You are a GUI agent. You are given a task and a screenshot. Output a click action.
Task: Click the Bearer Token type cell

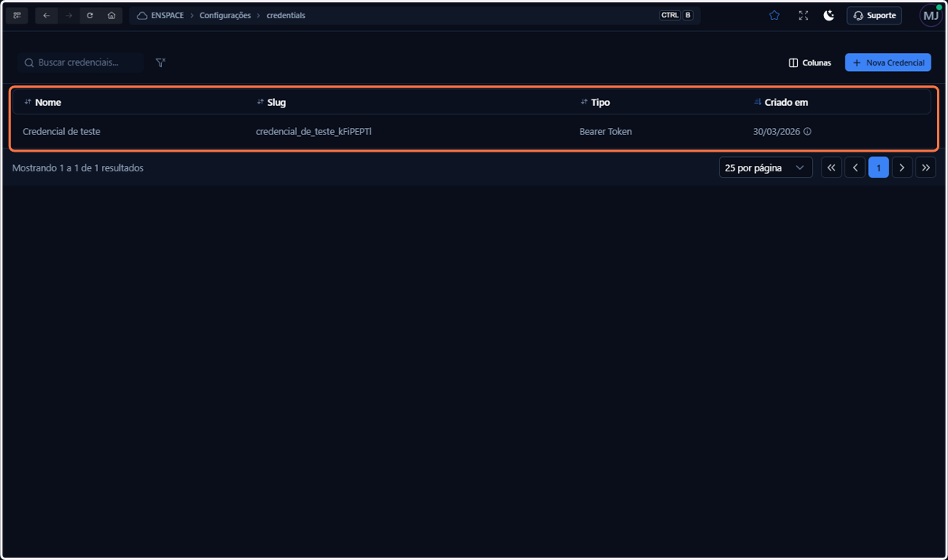click(605, 131)
